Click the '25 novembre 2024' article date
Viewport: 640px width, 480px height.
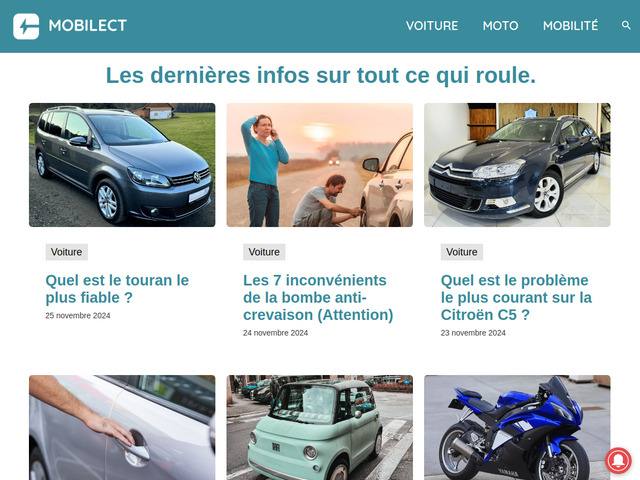point(78,316)
